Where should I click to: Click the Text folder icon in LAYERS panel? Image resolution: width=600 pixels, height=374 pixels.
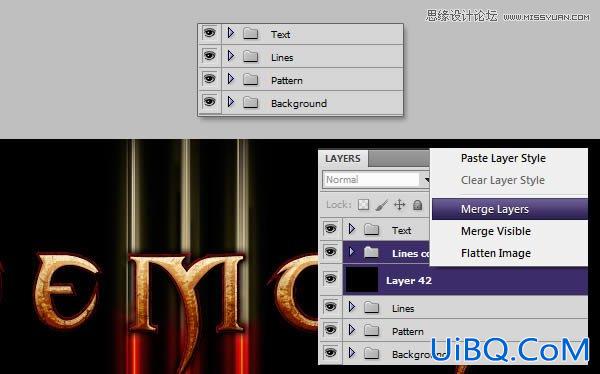point(372,230)
